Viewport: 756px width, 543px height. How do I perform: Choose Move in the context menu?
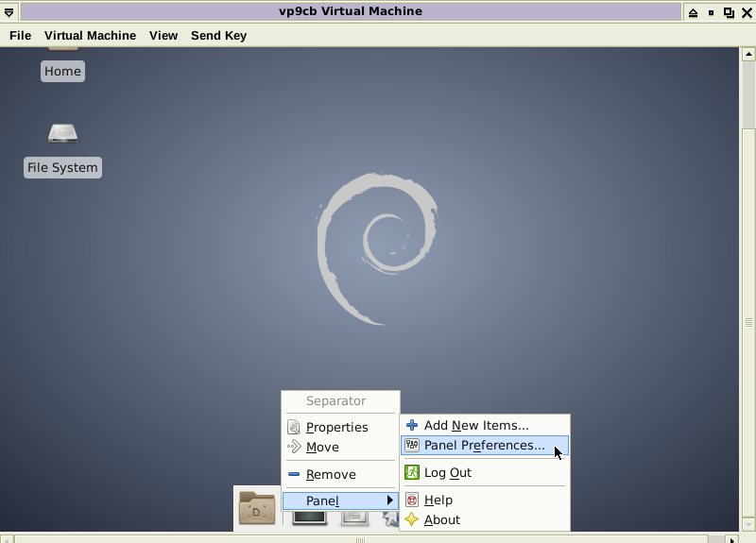coord(322,448)
